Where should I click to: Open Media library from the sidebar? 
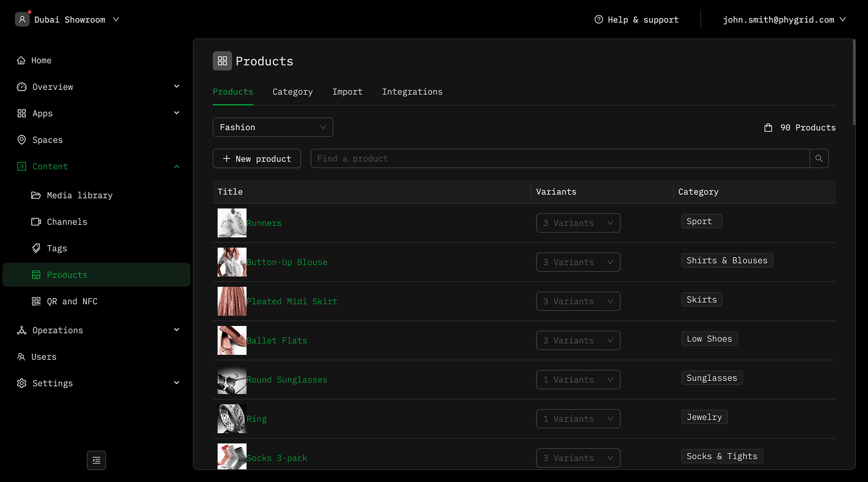(80, 195)
